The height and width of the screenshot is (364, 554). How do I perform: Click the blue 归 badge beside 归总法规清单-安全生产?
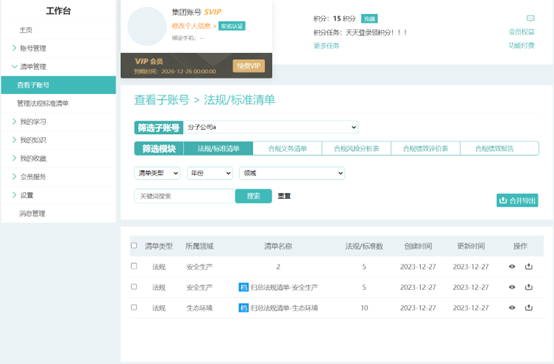click(x=243, y=287)
